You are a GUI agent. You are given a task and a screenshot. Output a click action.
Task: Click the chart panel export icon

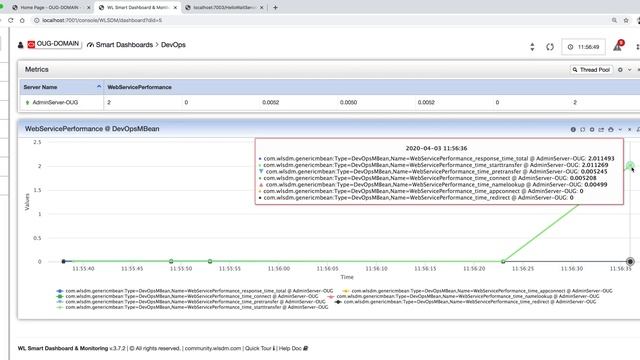click(x=601, y=129)
